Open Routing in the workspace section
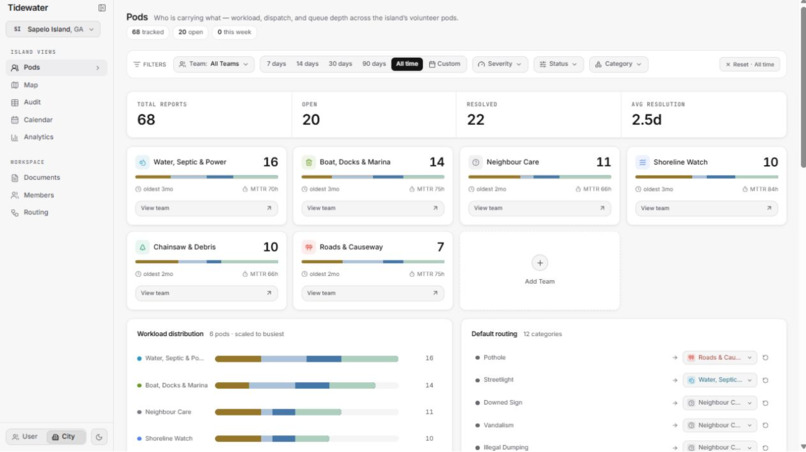 tap(56, 212)
